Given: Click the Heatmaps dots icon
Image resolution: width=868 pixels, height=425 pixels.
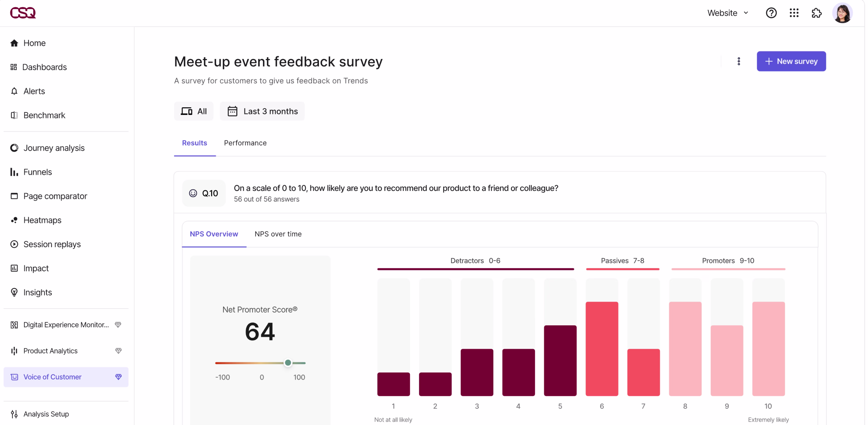Looking at the screenshot, I should pos(14,220).
